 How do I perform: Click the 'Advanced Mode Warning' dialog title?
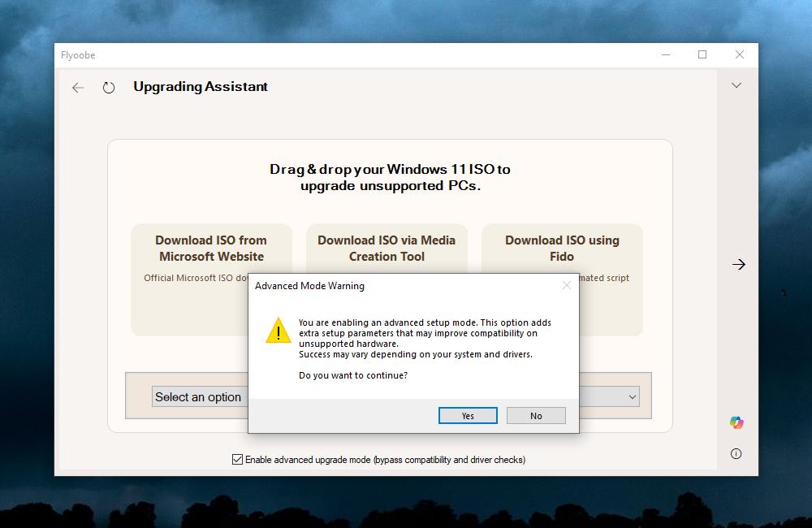click(x=309, y=285)
